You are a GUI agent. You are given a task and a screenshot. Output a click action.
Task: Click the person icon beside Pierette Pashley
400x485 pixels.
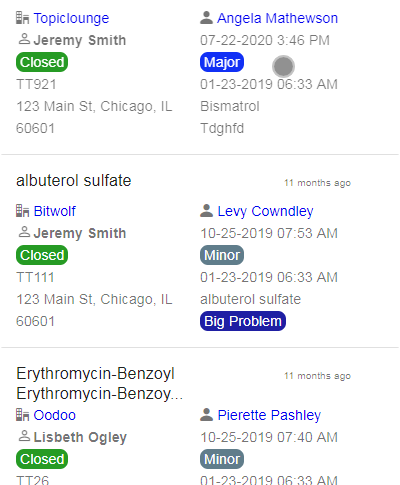tap(207, 415)
